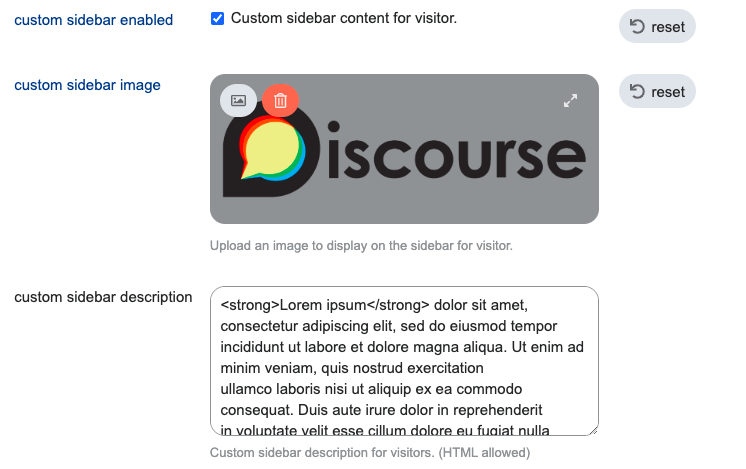Open the 'custom sidebar enabled' setting link
The width and height of the screenshot is (746, 469).
93,20
